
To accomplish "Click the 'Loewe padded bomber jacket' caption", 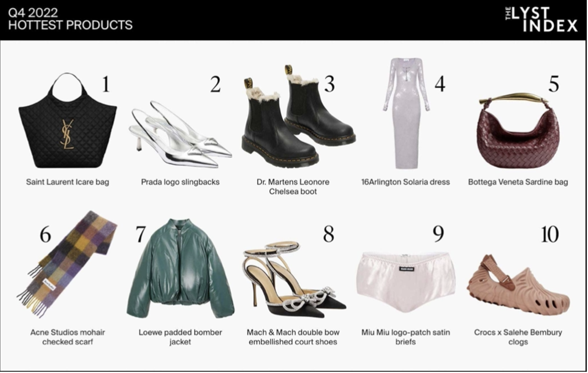I will (x=180, y=337).
